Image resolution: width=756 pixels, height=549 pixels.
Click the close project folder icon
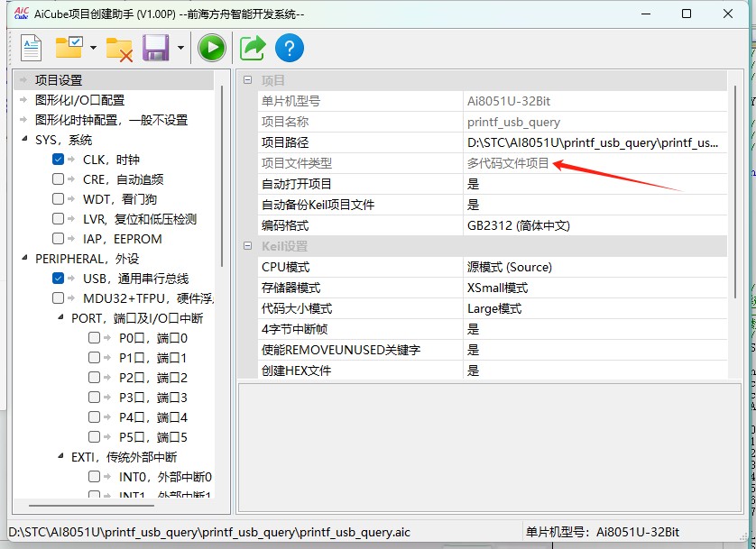click(119, 49)
